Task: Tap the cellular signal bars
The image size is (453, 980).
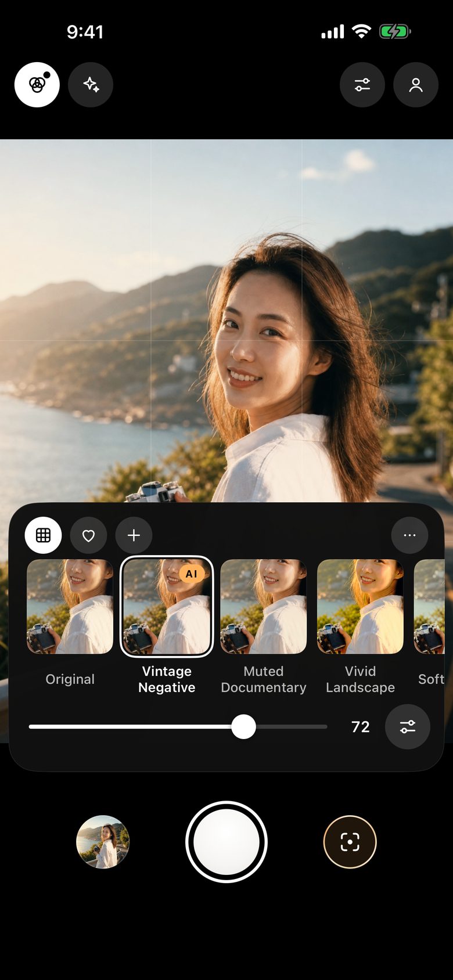Action: 333,32
